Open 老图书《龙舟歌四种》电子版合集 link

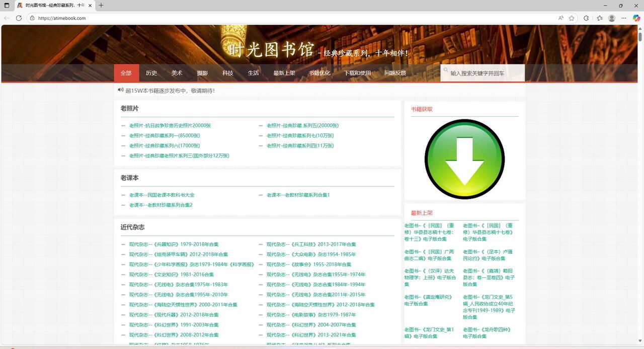487,333
